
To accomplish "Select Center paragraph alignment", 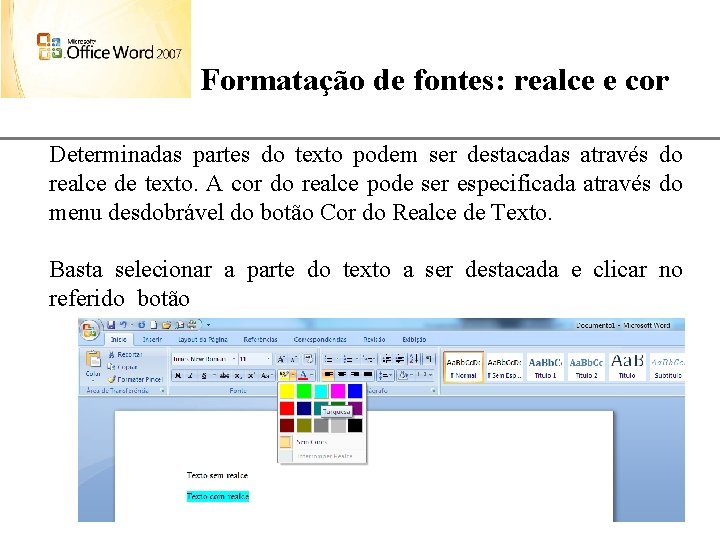I will point(342,376).
